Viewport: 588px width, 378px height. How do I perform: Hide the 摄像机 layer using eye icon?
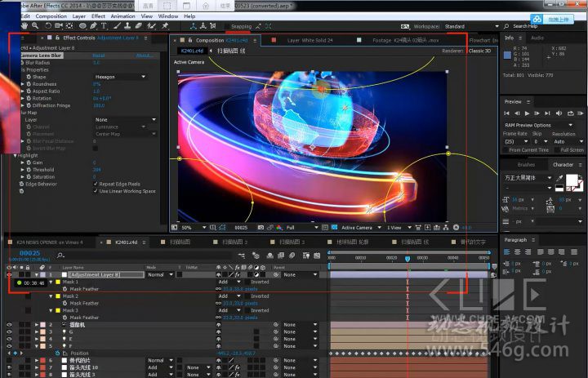tap(10, 324)
